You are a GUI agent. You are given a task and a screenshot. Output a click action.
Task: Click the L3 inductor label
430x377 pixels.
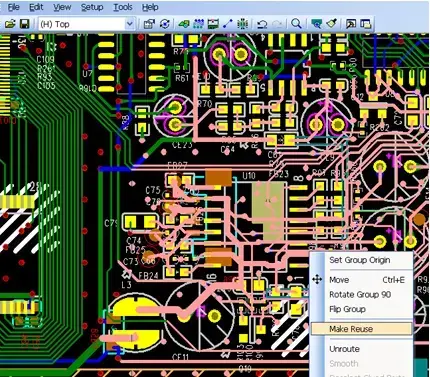point(126,285)
